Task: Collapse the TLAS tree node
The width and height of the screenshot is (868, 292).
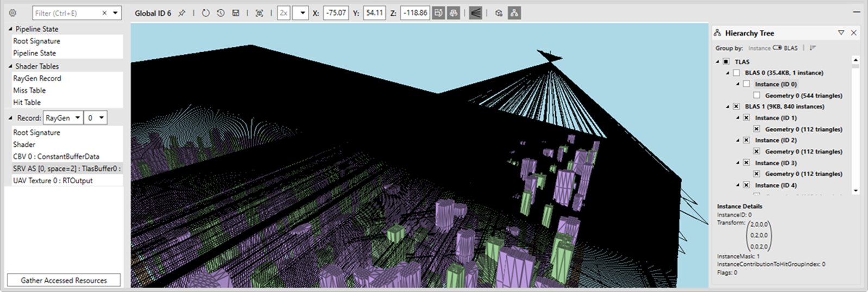Action: [718, 62]
